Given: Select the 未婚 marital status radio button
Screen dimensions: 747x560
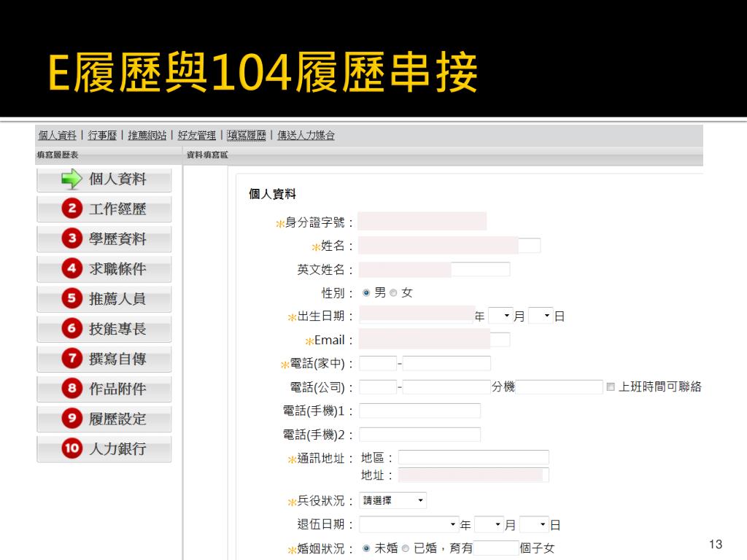Looking at the screenshot, I should (366, 548).
